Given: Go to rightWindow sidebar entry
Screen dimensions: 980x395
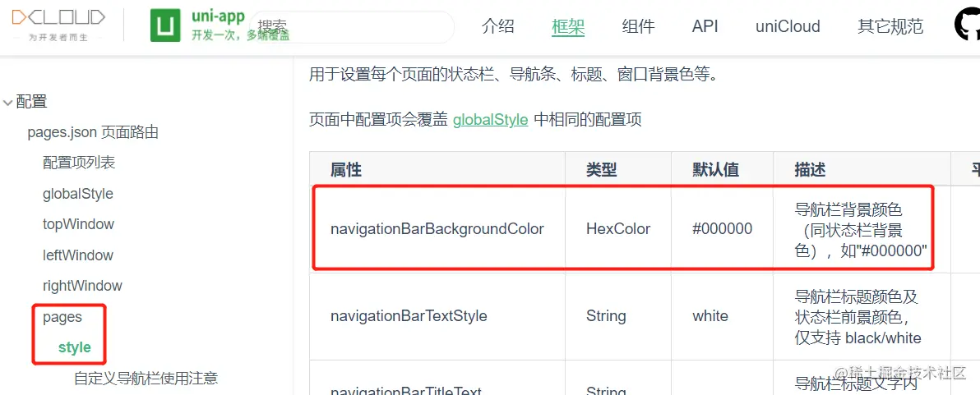Looking at the screenshot, I should 82,286.
